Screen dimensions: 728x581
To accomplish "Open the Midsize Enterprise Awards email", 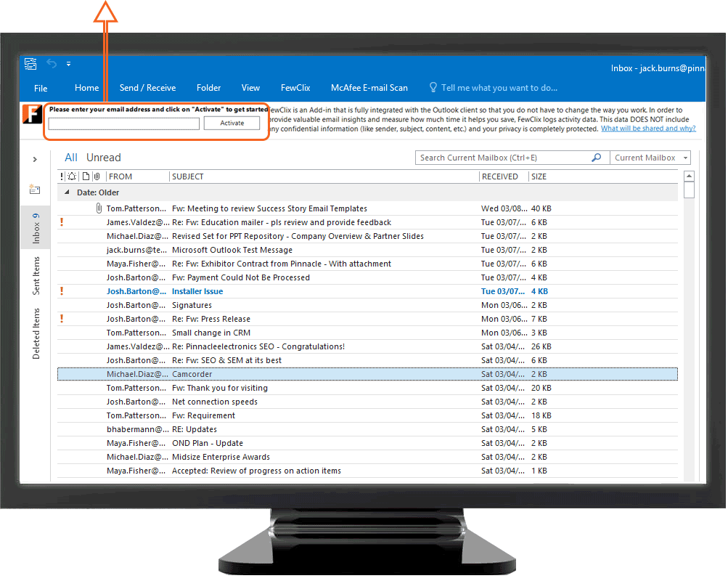I will (367, 457).
